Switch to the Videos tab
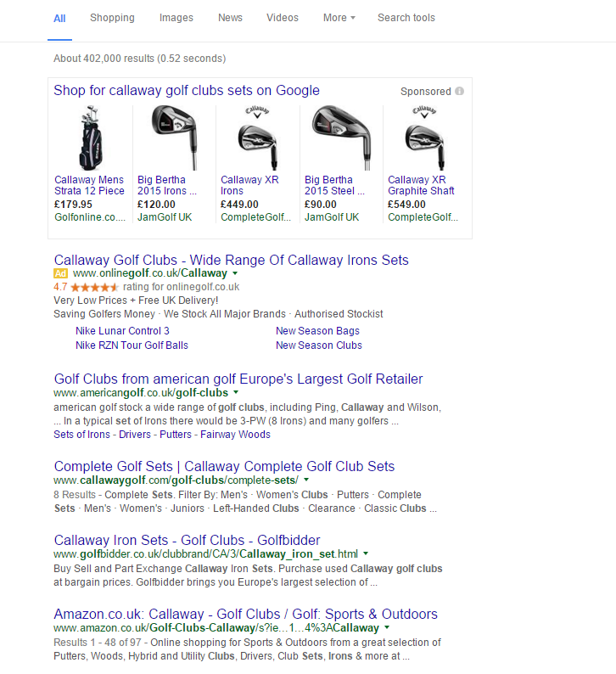The height and width of the screenshot is (674, 616). pyautogui.click(x=283, y=18)
